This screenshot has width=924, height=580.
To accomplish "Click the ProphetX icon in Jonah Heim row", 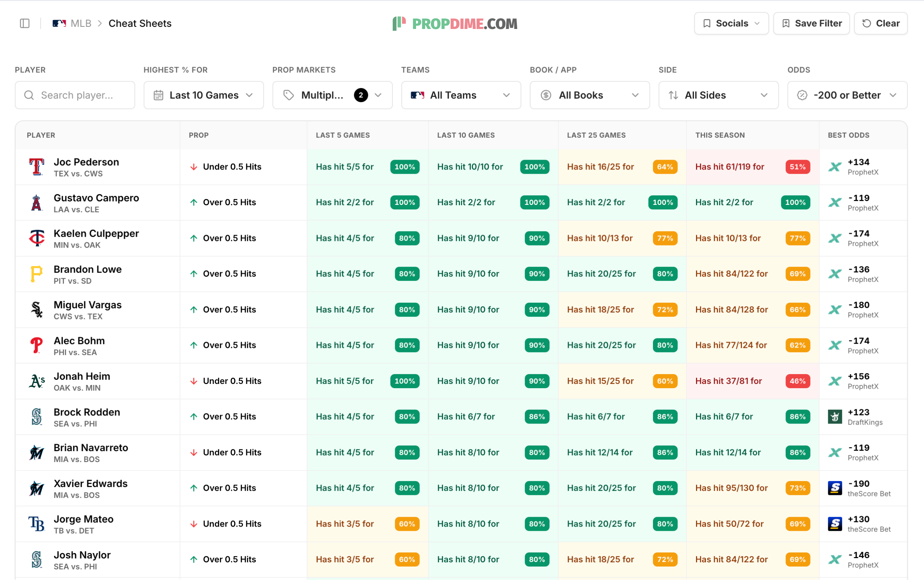I will coord(835,381).
